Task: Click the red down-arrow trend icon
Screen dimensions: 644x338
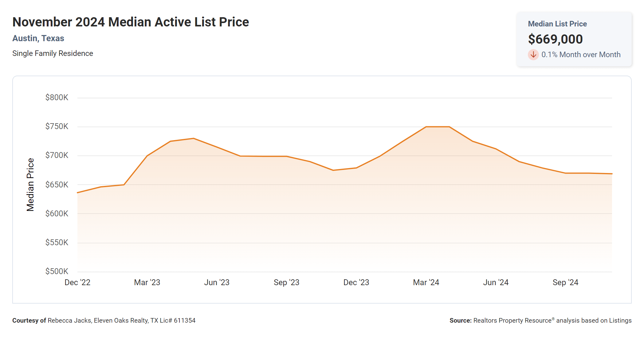Action: [533, 55]
